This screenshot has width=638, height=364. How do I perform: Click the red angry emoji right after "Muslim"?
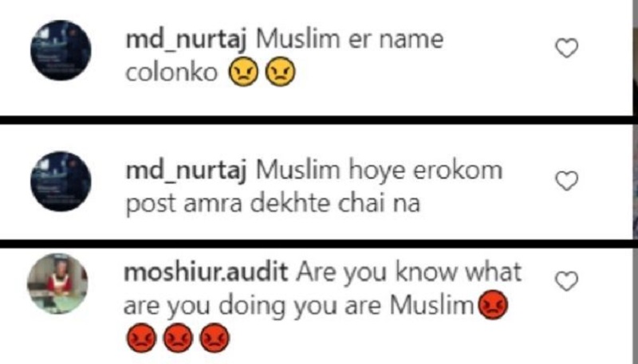click(493, 305)
